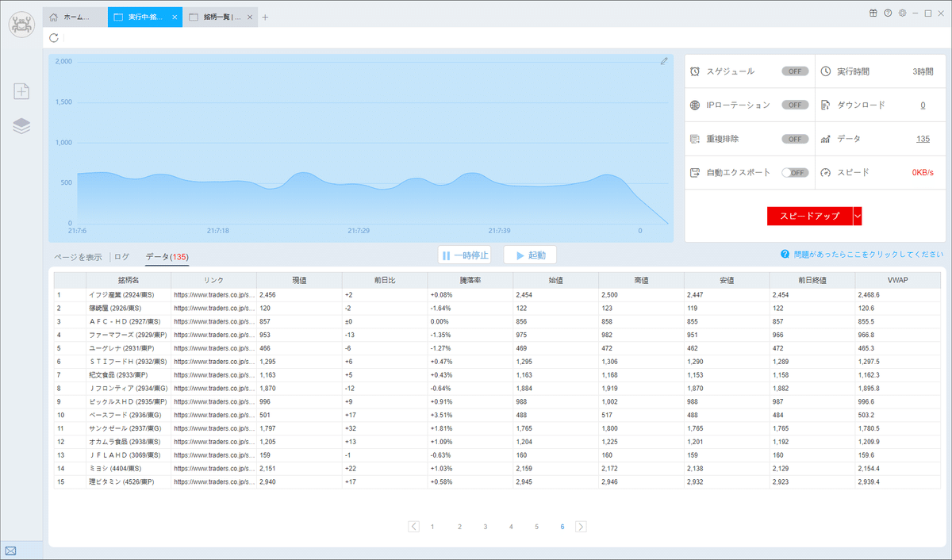952x560 pixels.
Task: Click the link cell in ミヨシ row
Action: point(213,469)
